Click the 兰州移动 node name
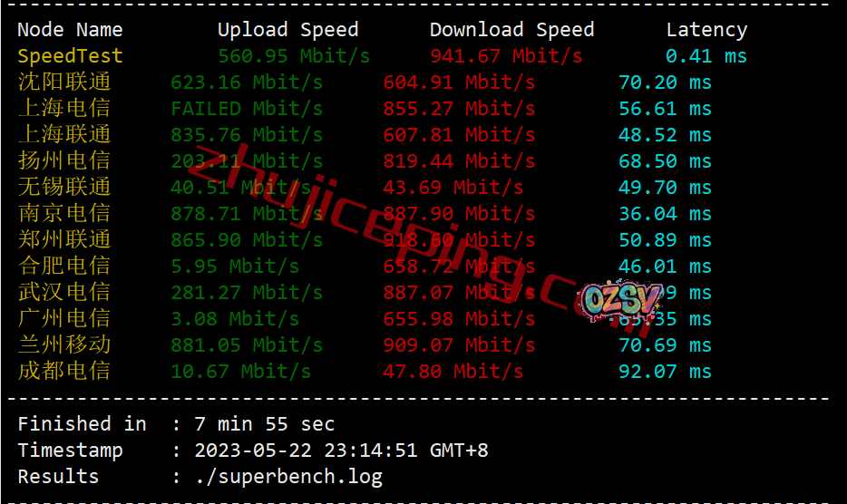The height and width of the screenshot is (504, 847). (x=64, y=344)
